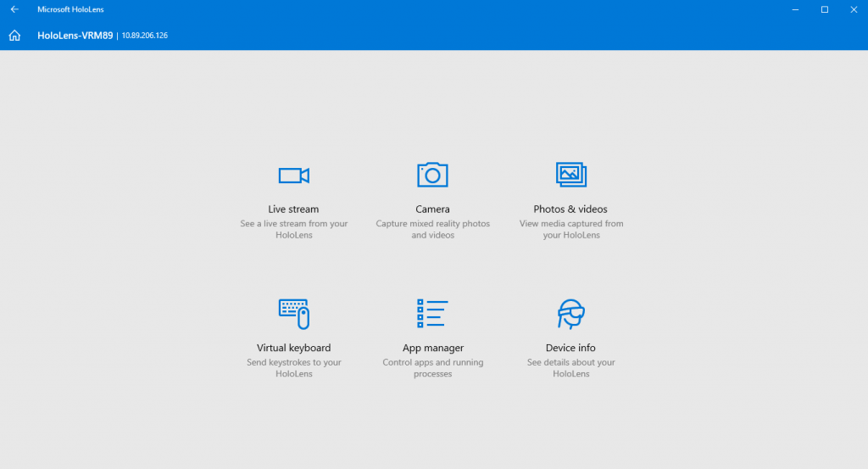Minimize the Microsoft HoloLens window

[x=795, y=9]
